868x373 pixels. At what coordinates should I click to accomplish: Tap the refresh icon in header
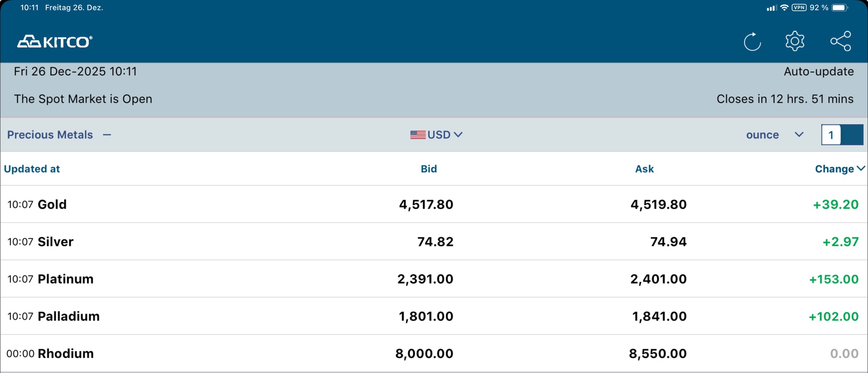pos(752,42)
